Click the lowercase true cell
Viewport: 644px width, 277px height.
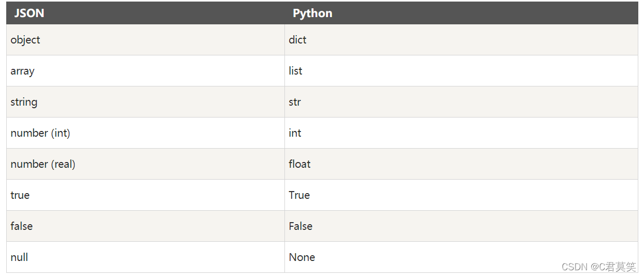click(145, 195)
